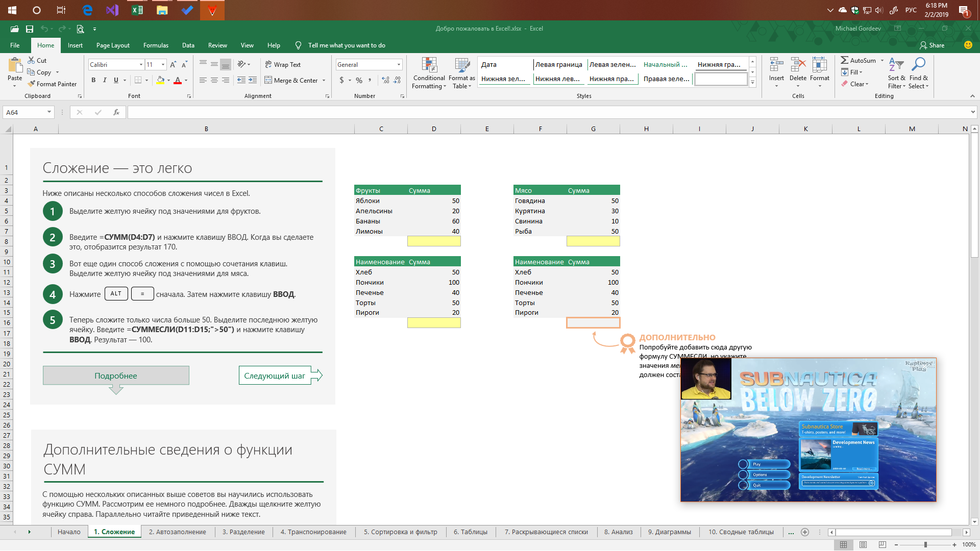The image size is (980, 551).
Task: Click Increase Decimal icon
Action: 385,80
